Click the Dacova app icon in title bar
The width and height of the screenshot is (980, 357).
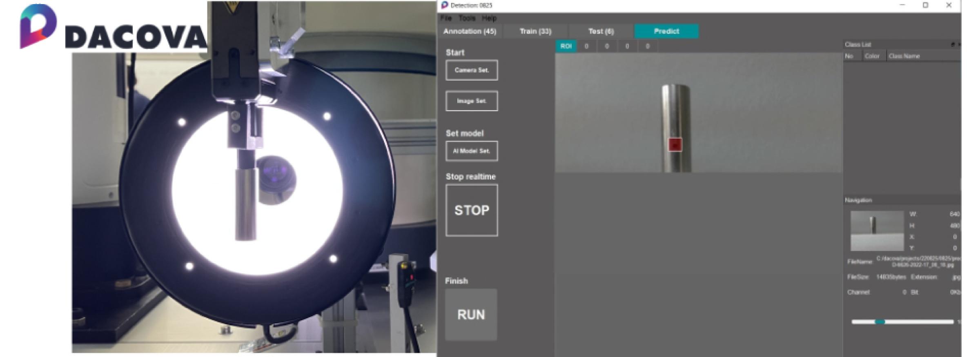click(x=445, y=5)
